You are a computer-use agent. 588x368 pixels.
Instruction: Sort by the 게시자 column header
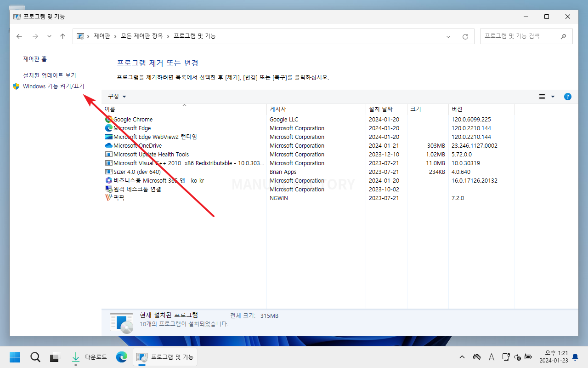316,109
